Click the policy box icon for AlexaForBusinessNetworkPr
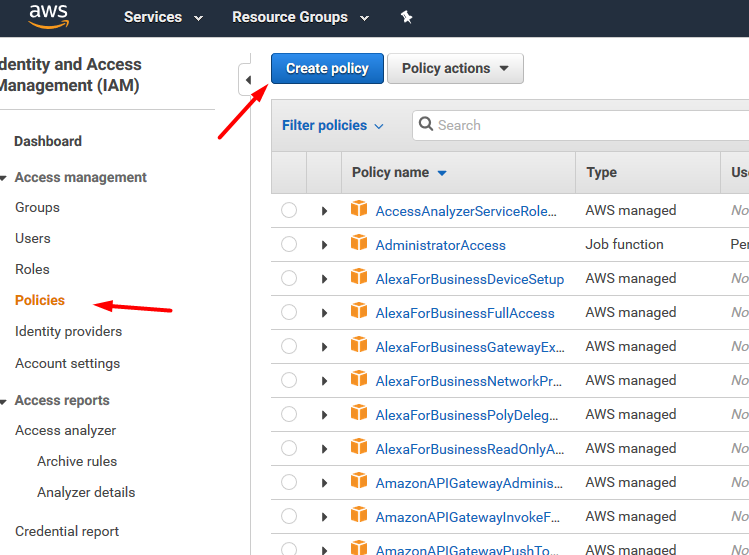 [x=359, y=379]
